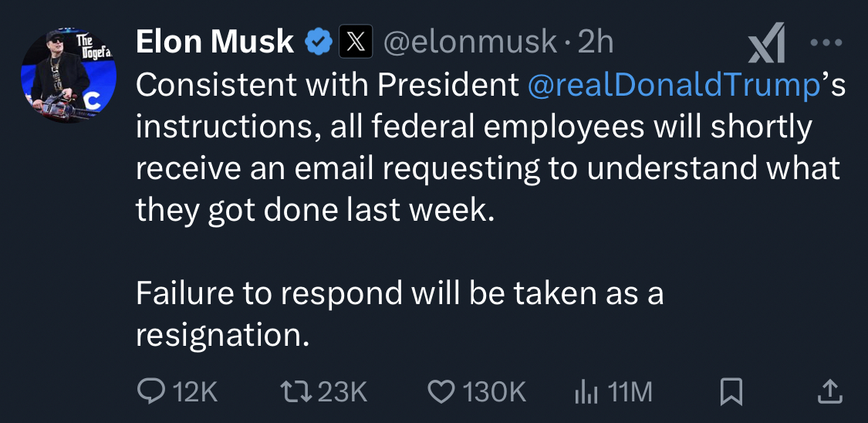The image size is (868, 423).
Task: Open Elon Musk's profile picture
Action: click(x=68, y=76)
